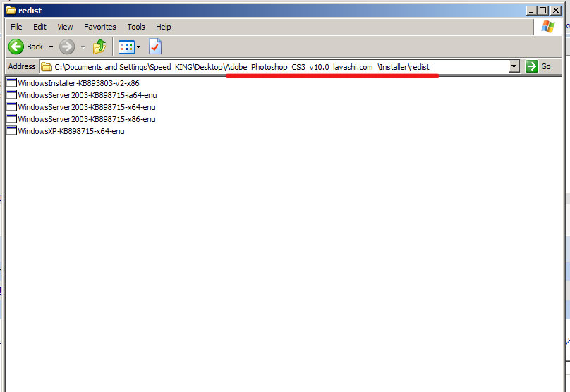This screenshot has width=570, height=392.
Task: Select WindowsServer2003-KB898715-x86-enu file name
Action: point(87,119)
